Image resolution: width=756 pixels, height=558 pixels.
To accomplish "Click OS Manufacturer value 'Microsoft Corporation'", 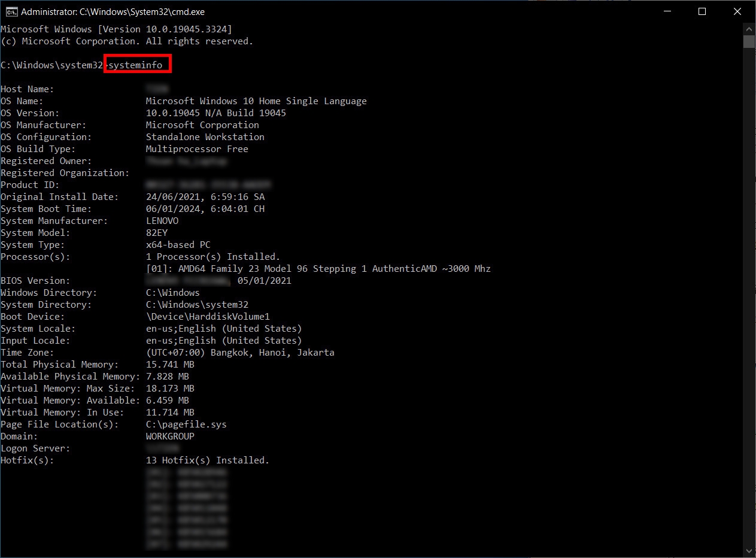I will point(202,125).
